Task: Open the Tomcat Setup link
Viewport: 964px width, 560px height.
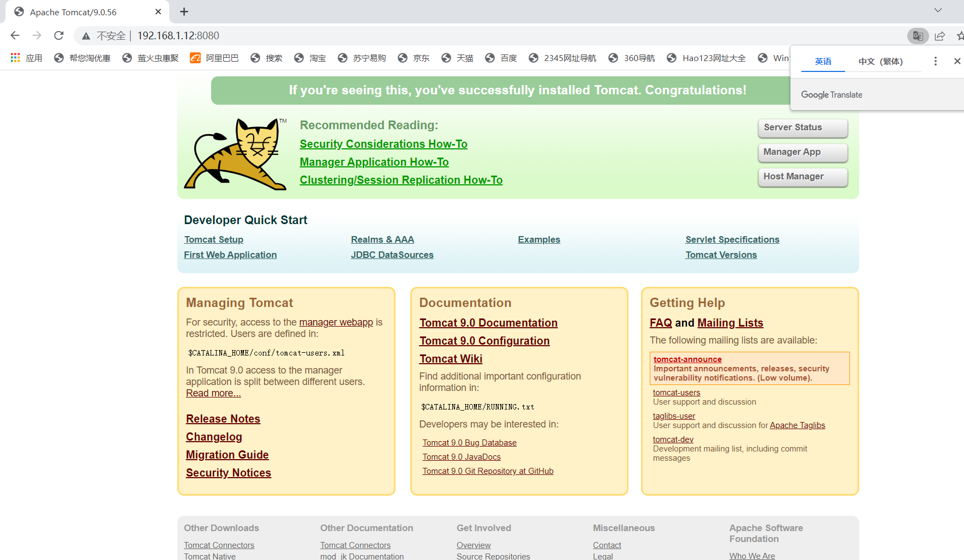Action: pyautogui.click(x=214, y=239)
